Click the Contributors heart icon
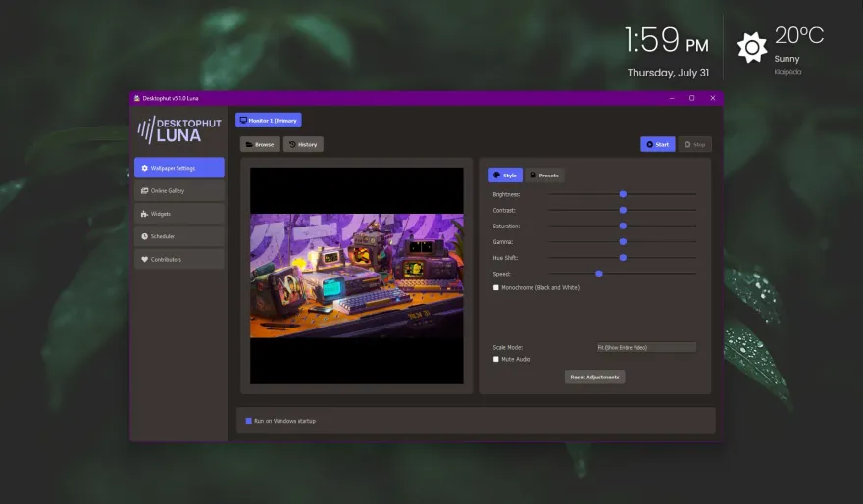This screenshot has width=863, height=504. coord(145,259)
